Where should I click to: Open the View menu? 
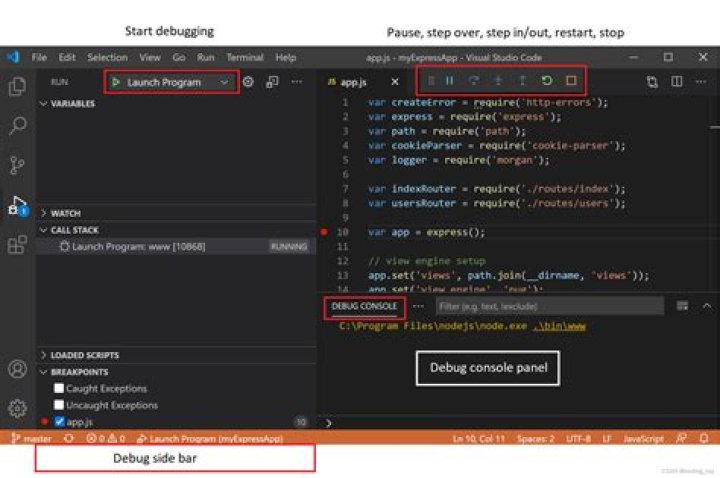click(150, 57)
